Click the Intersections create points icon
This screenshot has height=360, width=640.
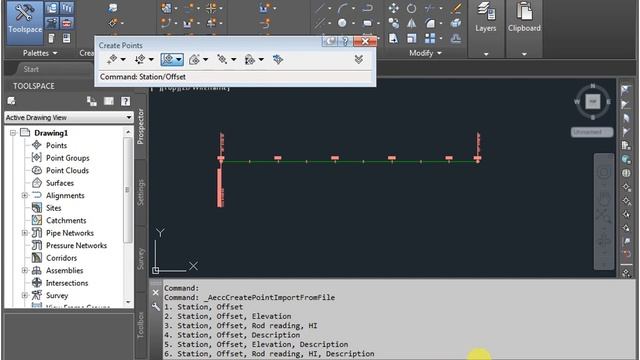coord(140,60)
